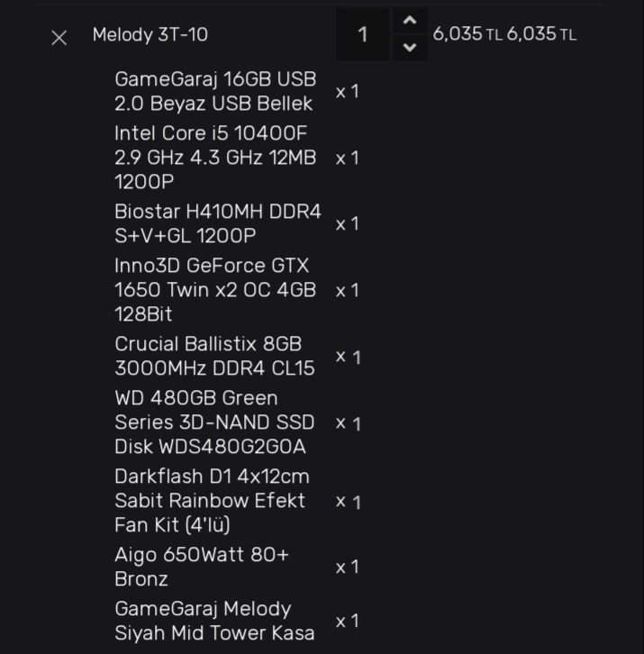Increase quantity with the up arrow
The width and height of the screenshot is (644, 654).
pos(410,21)
